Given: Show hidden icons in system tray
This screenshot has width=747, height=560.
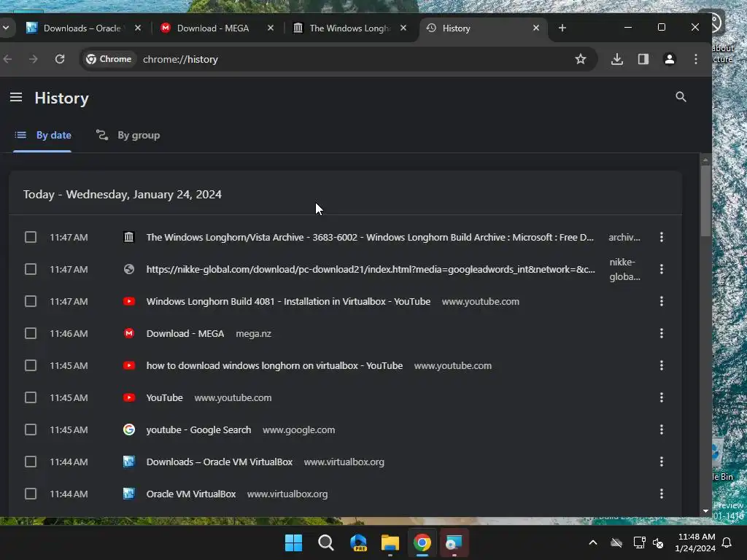Looking at the screenshot, I should click(x=592, y=542).
